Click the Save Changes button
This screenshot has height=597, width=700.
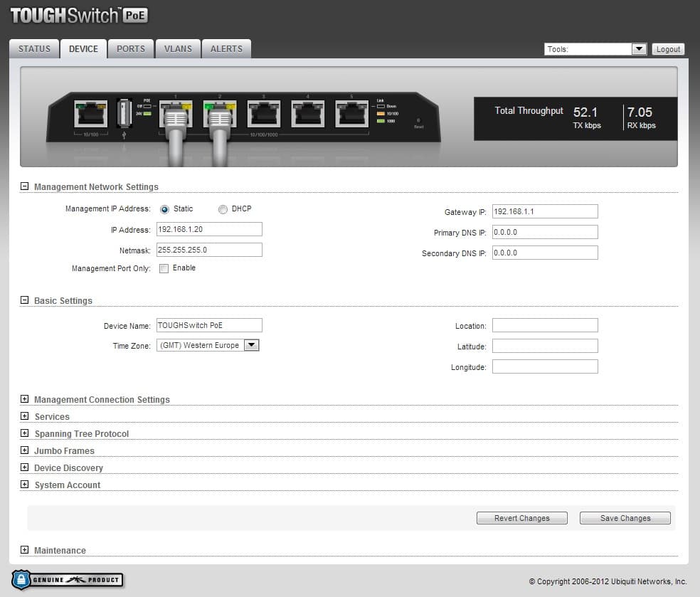click(x=625, y=518)
